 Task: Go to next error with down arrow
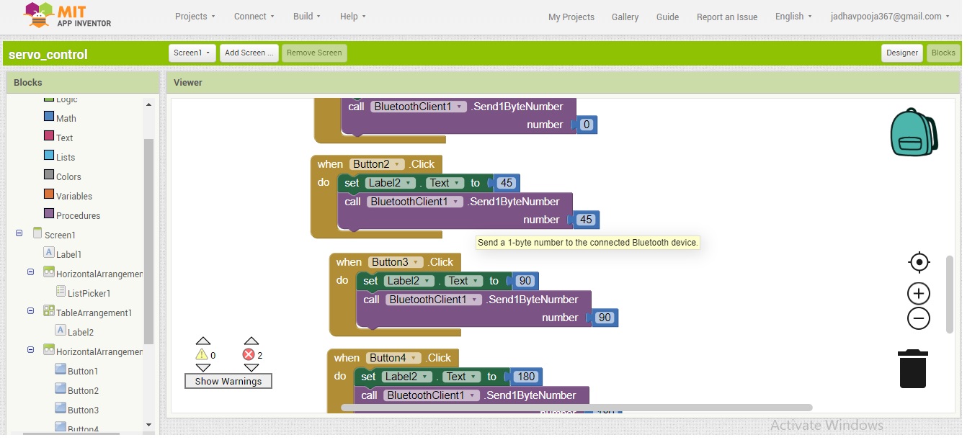(251, 368)
